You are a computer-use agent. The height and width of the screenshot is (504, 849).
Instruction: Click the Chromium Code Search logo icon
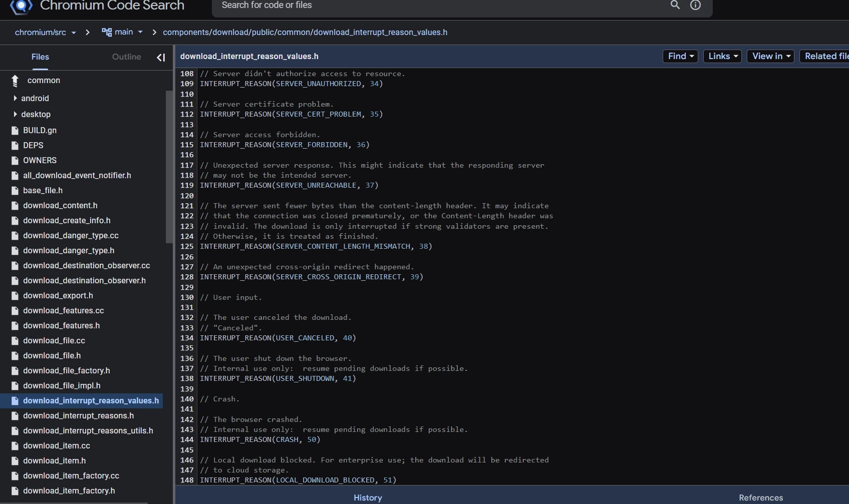21,6
